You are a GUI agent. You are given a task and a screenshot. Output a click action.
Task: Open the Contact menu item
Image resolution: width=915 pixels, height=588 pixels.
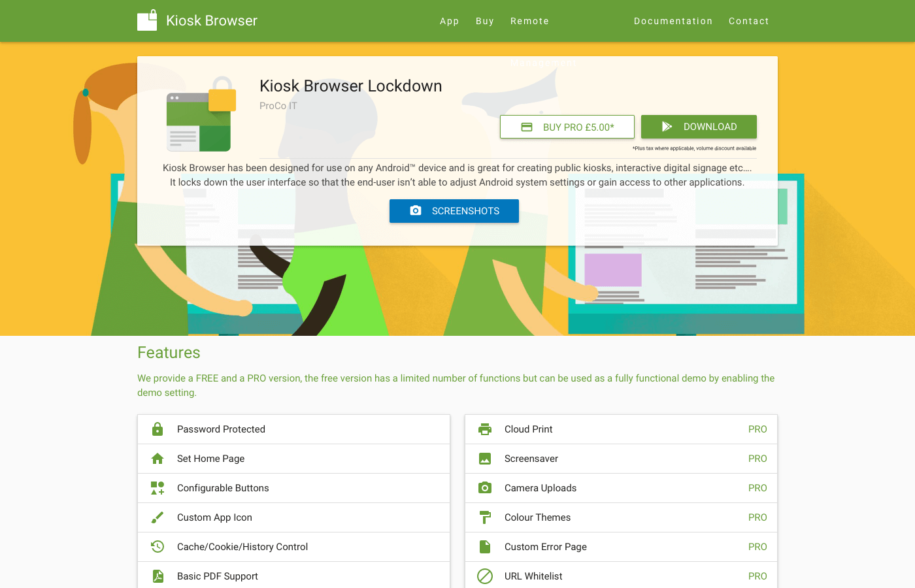(749, 21)
